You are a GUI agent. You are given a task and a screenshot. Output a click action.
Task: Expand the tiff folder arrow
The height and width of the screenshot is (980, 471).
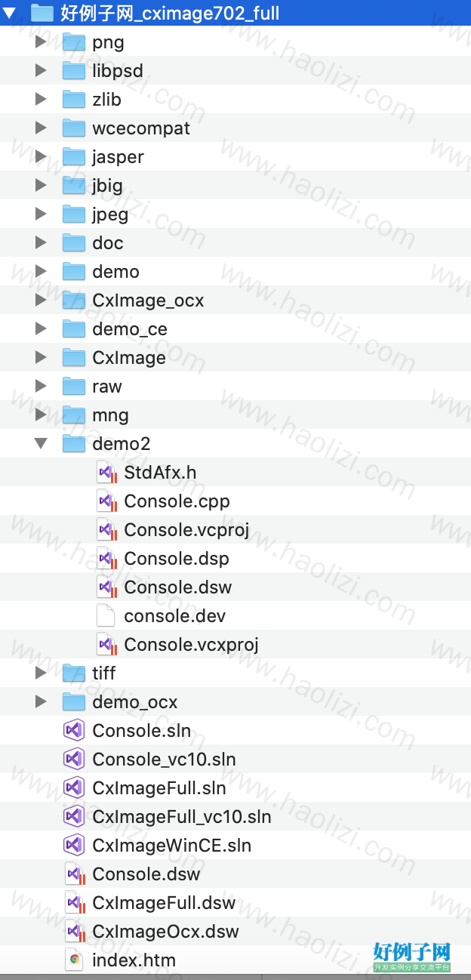pos(41,673)
